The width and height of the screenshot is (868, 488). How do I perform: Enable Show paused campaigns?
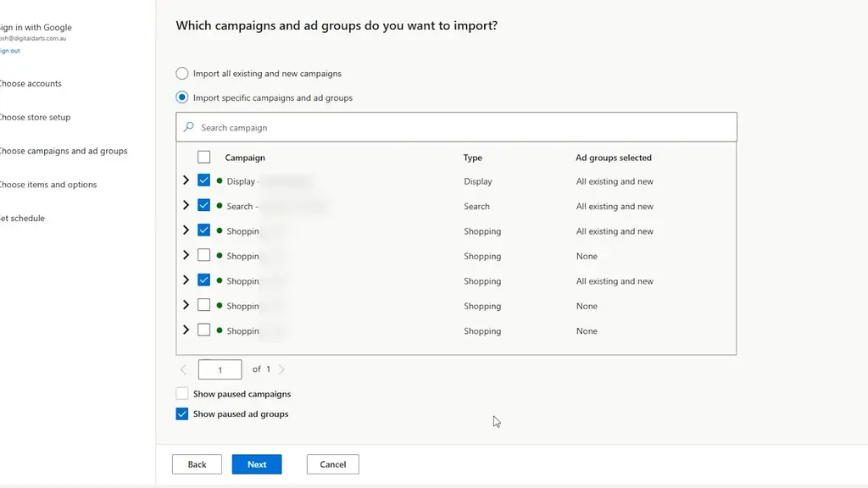(x=181, y=393)
